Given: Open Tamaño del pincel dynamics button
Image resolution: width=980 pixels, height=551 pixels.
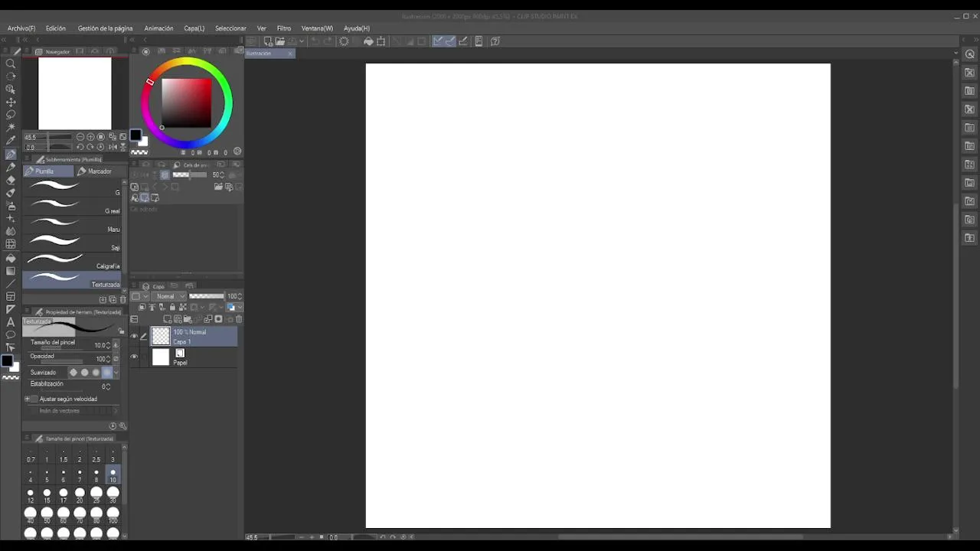Looking at the screenshot, I should tap(116, 345).
